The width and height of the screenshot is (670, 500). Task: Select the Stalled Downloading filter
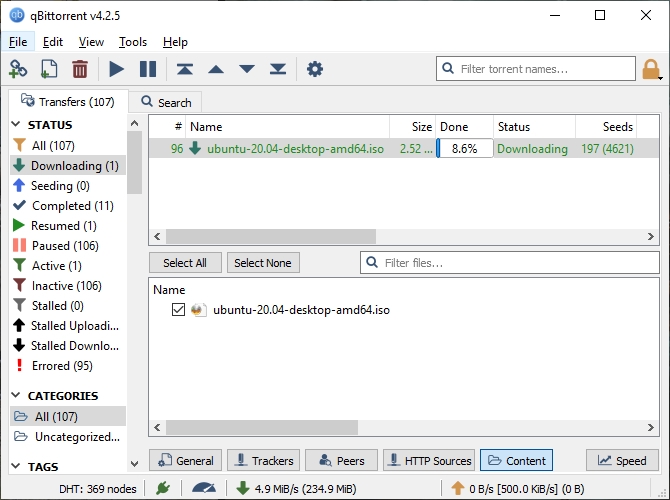click(68, 345)
